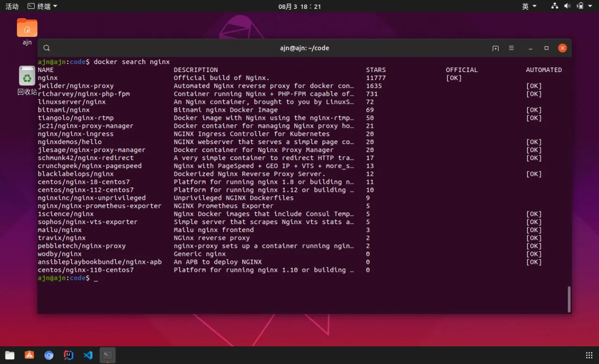The width and height of the screenshot is (599, 364).
Task: Click the network status icon
Action: click(x=555, y=6)
